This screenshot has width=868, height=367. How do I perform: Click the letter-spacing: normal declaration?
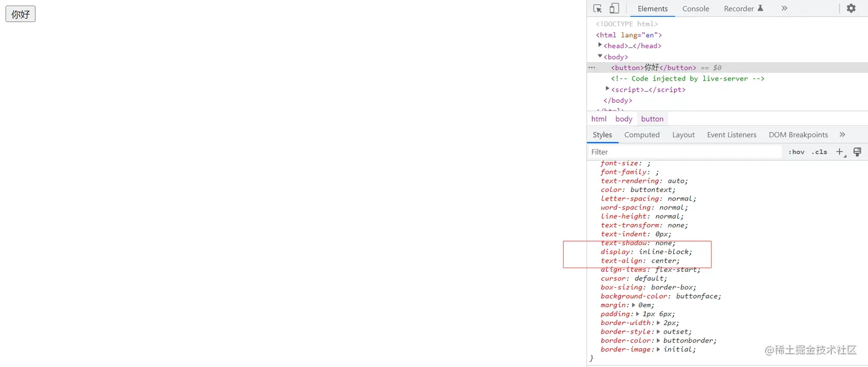[649, 199]
